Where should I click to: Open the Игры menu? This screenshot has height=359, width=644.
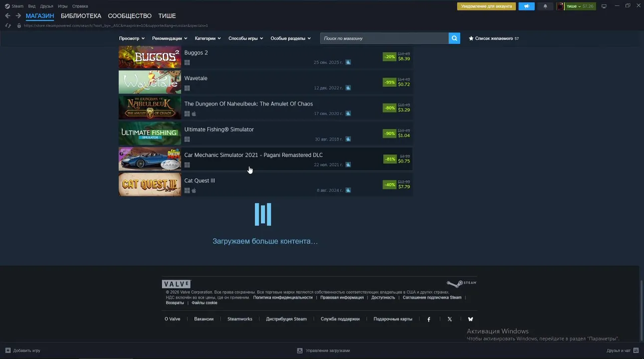coord(63,6)
